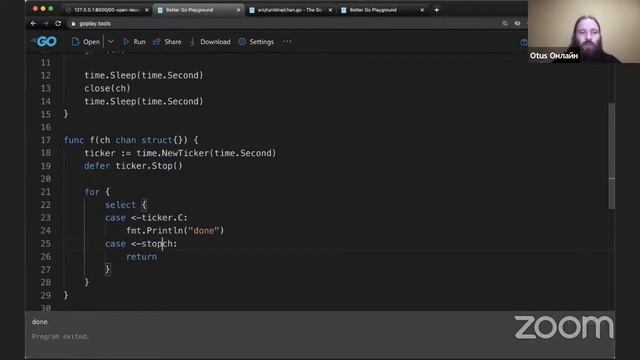Click the Run play triangle icon
The image size is (640, 360).
(x=126, y=42)
